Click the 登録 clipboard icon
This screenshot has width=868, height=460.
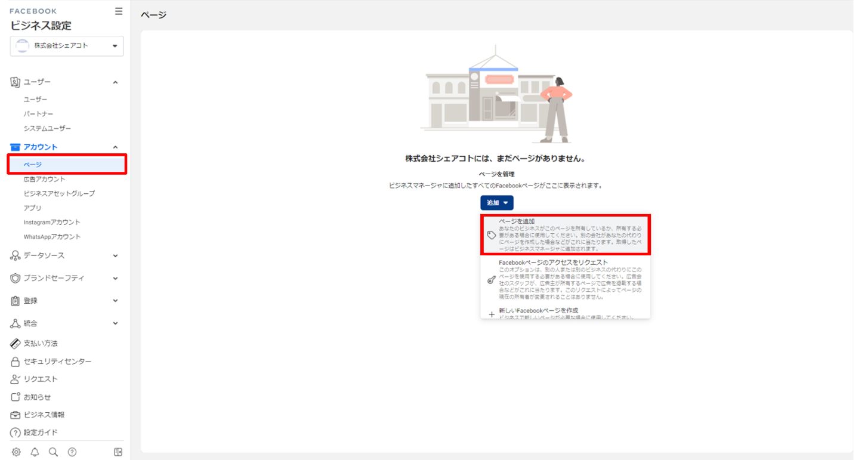coord(16,301)
